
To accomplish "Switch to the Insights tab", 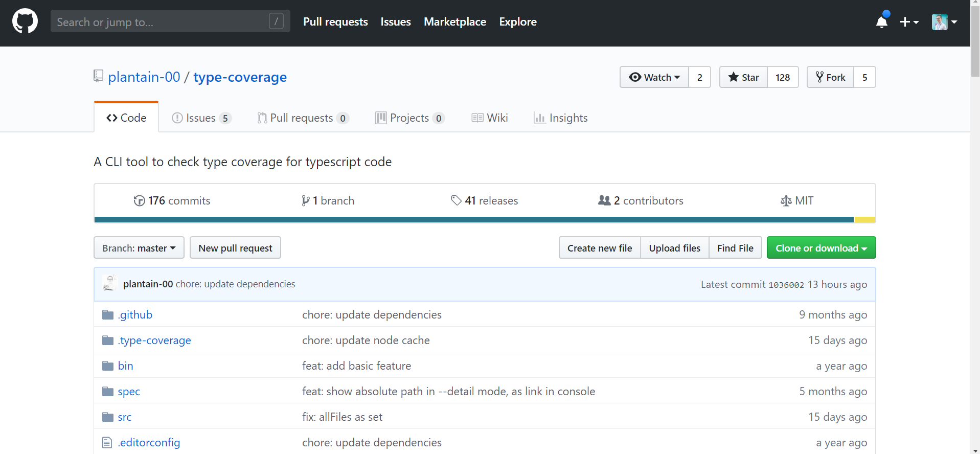I will click(x=561, y=118).
